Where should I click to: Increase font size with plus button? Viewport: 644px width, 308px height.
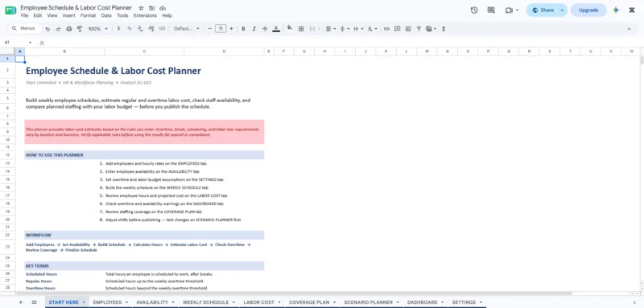(x=231, y=29)
